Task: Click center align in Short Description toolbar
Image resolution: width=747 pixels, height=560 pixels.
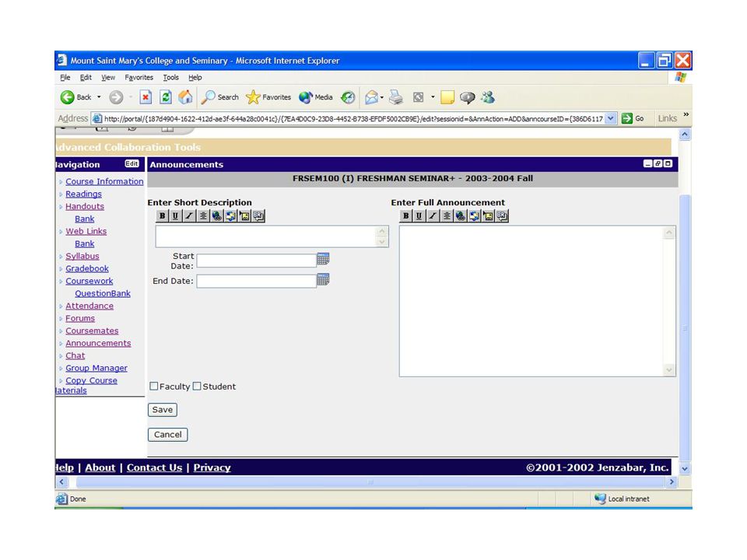Action: point(203,215)
